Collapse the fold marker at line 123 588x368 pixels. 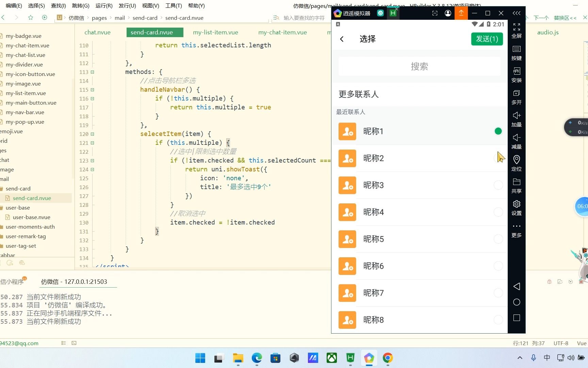[92, 160]
